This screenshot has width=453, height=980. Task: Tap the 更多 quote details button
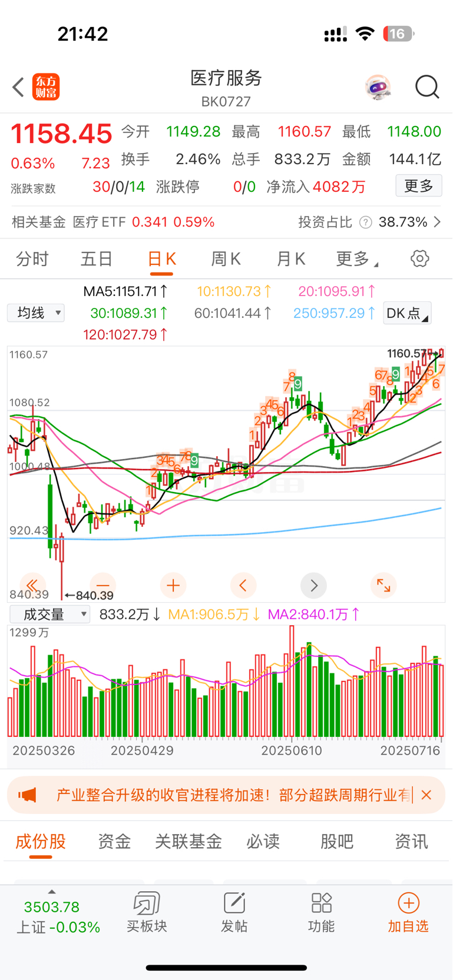(419, 186)
